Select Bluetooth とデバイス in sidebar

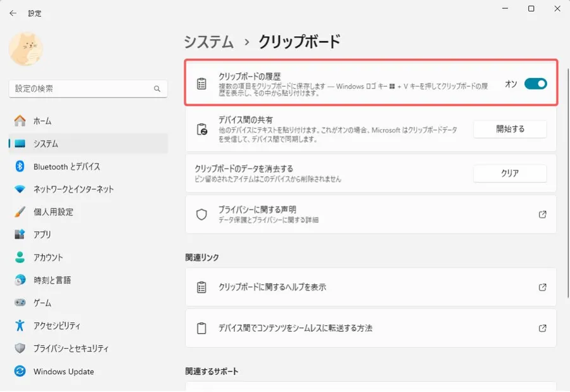coord(66,167)
